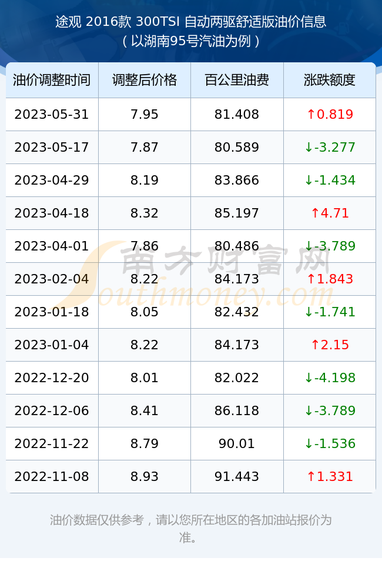Click the red ↑1.843 change value

[330, 279]
